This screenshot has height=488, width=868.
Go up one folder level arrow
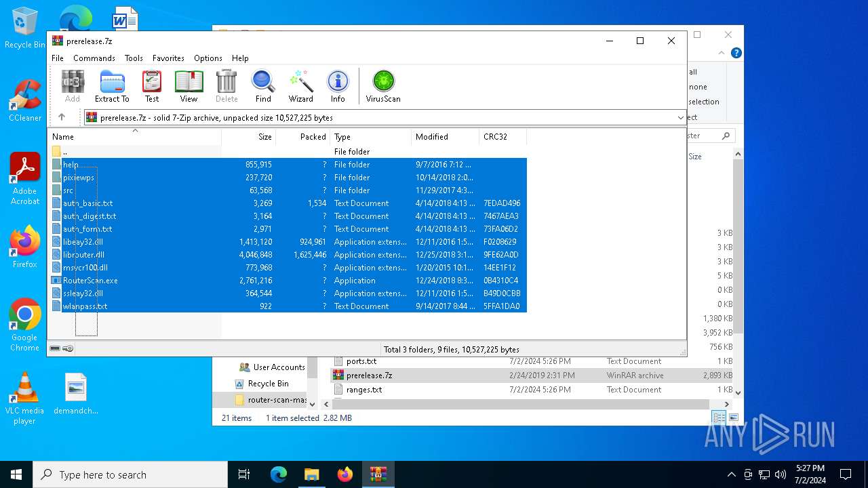click(x=62, y=117)
